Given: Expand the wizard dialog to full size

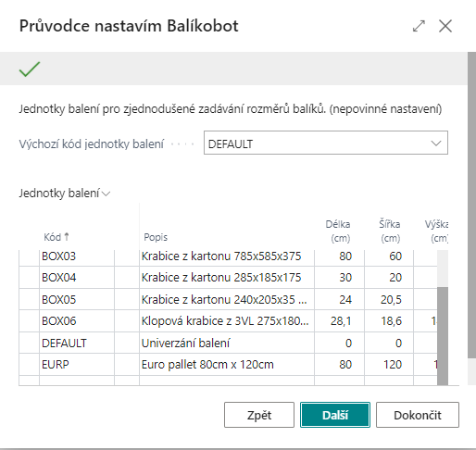Looking at the screenshot, I should (419, 26).
